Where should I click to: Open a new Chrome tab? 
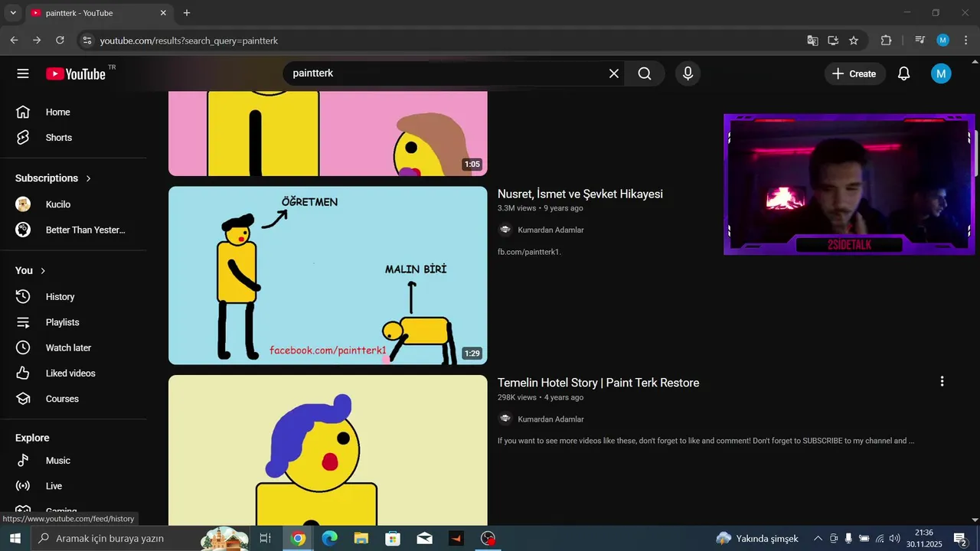click(x=187, y=13)
